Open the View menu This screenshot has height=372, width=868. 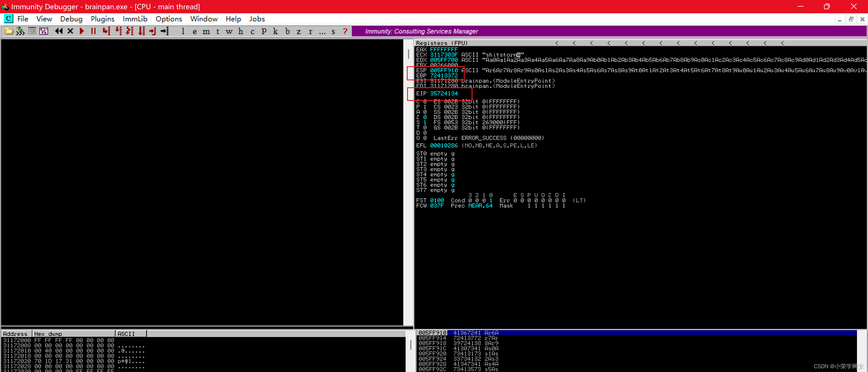[44, 19]
